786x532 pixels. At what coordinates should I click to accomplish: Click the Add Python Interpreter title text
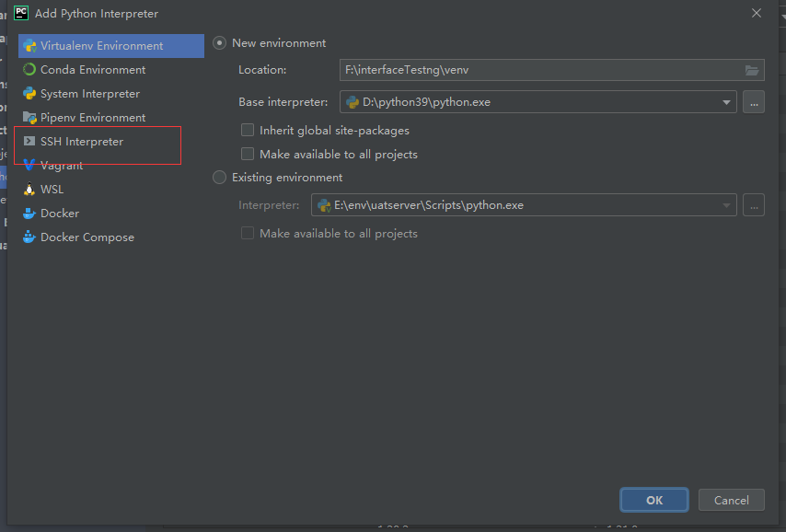click(97, 14)
